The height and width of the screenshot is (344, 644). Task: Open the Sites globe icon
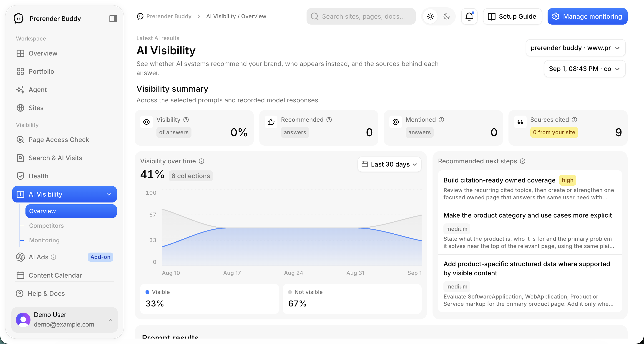click(20, 108)
